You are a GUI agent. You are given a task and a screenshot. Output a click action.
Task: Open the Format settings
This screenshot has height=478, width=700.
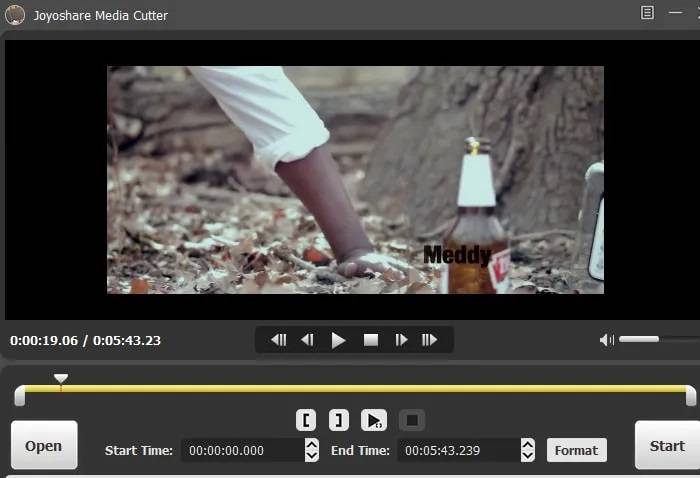click(577, 450)
